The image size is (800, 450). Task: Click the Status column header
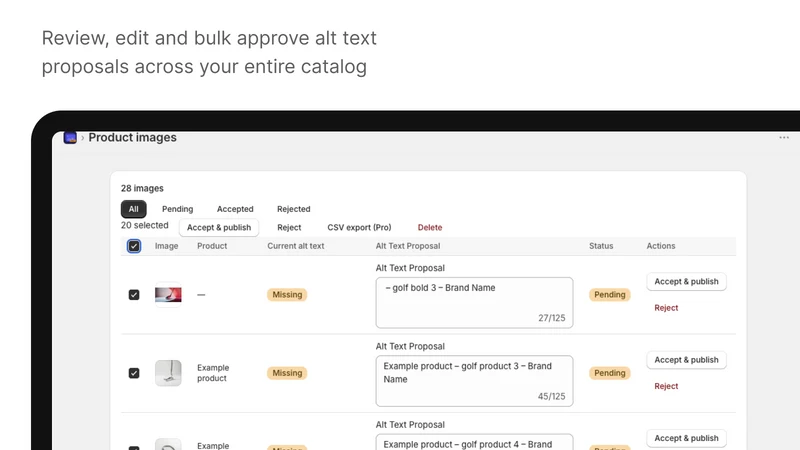click(601, 246)
